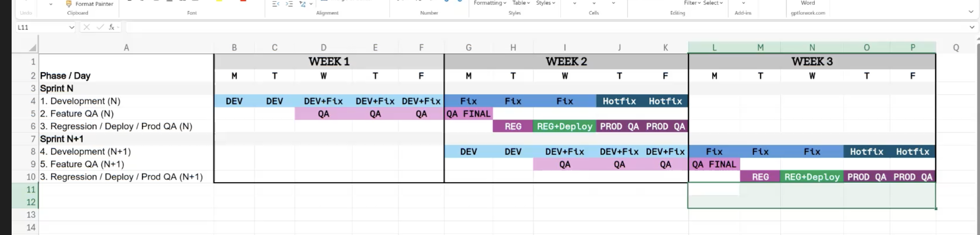The image size is (980, 235).
Task: Open the Name Box dropdown arrow
Action: [x=71, y=27]
